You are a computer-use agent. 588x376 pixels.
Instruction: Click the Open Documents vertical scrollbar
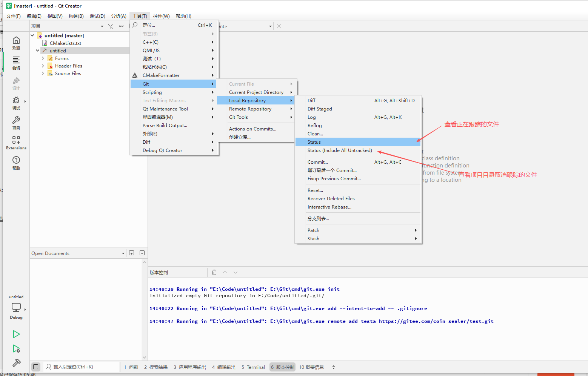pyautogui.click(x=144, y=309)
